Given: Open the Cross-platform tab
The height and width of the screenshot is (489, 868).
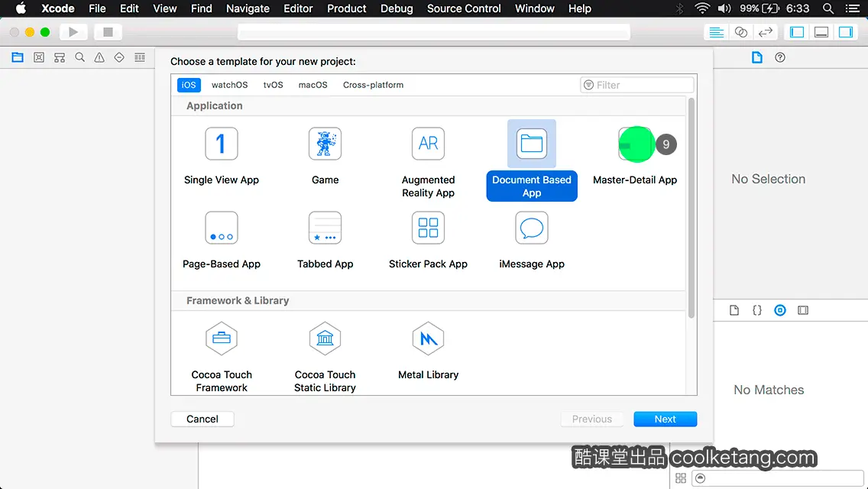Looking at the screenshot, I should pyautogui.click(x=373, y=85).
